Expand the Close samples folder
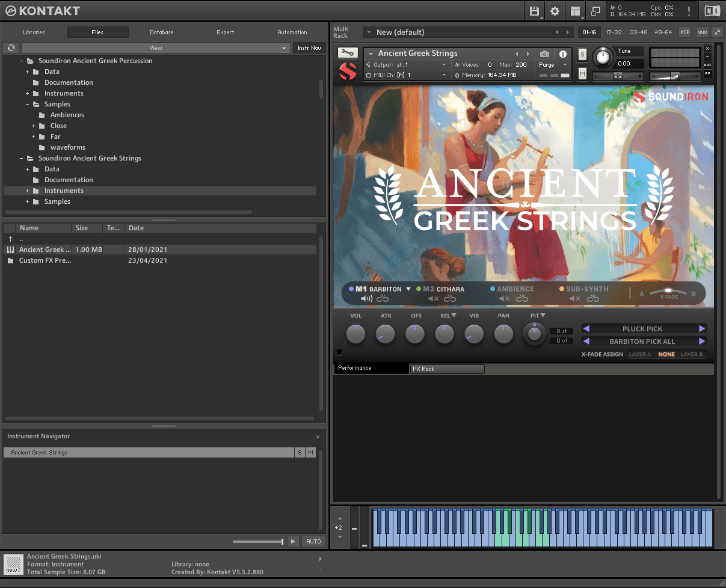 tap(34, 126)
